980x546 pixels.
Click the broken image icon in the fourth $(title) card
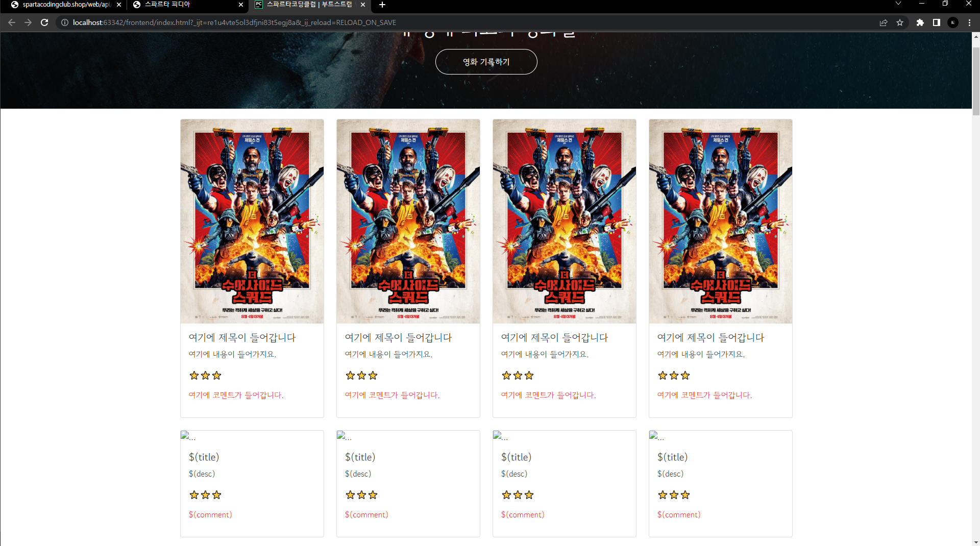(x=653, y=435)
